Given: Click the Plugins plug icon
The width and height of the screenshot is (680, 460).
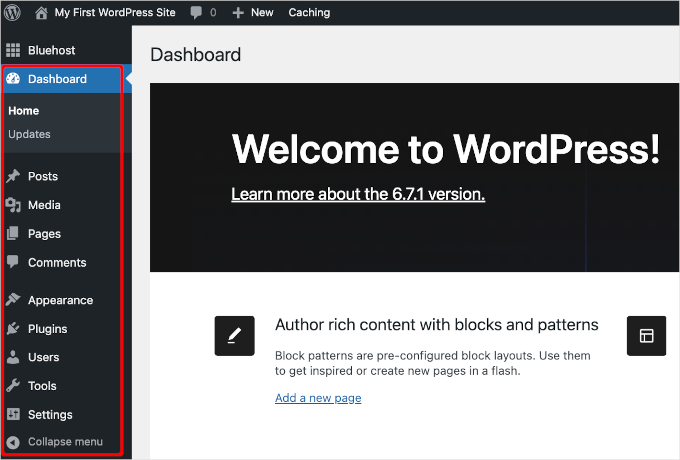Looking at the screenshot, I should (x=13, y=328).
